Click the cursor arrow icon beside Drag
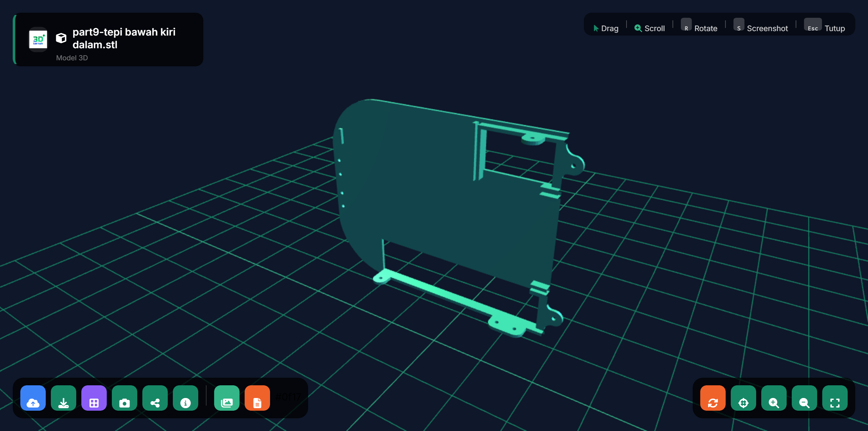 [x=596, y=28]
